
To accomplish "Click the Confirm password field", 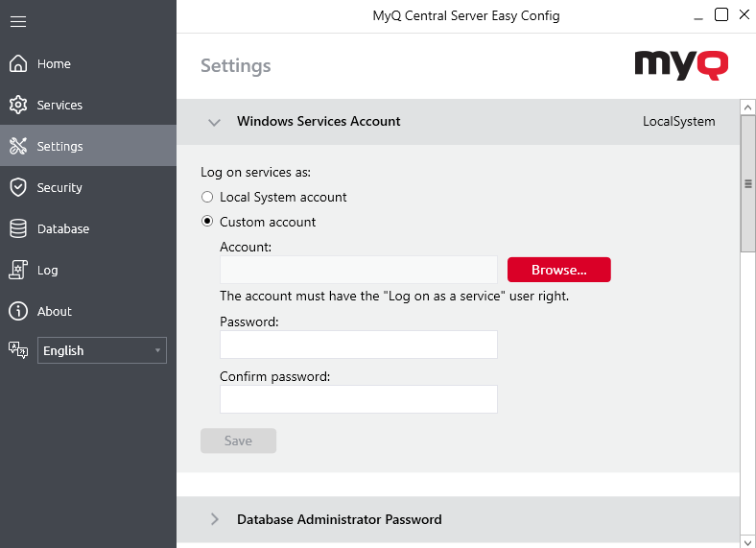I will tap(358, 399).
